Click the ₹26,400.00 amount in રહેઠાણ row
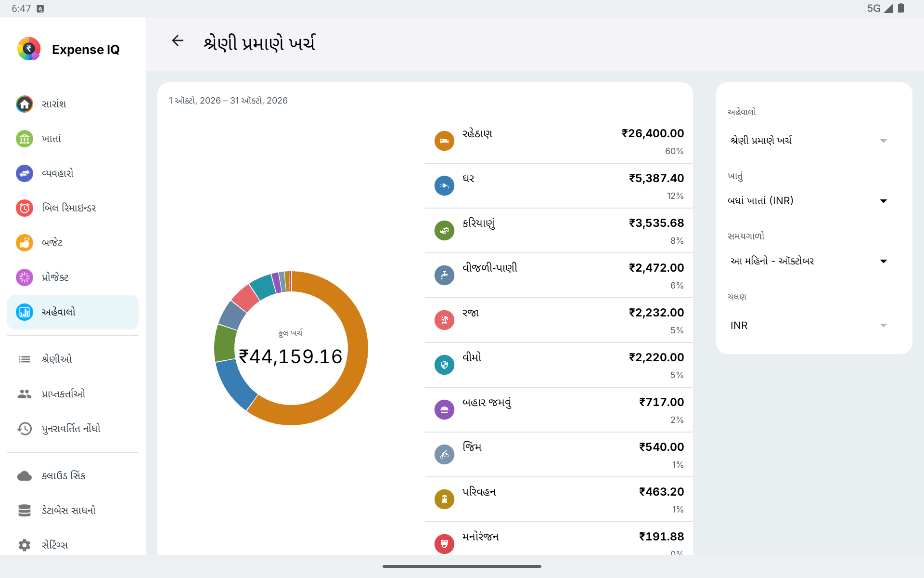This screenshot has width=924, height=578. [x=653, y=133]
